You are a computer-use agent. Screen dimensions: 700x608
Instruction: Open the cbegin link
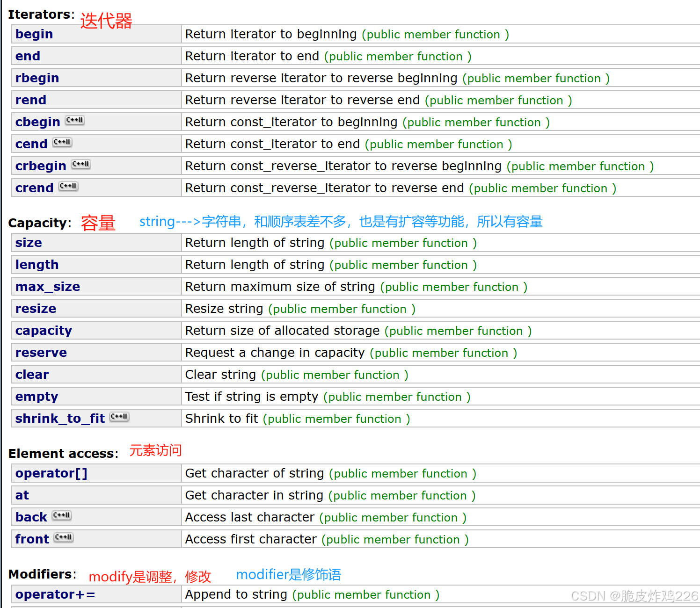tap(37, 122)
